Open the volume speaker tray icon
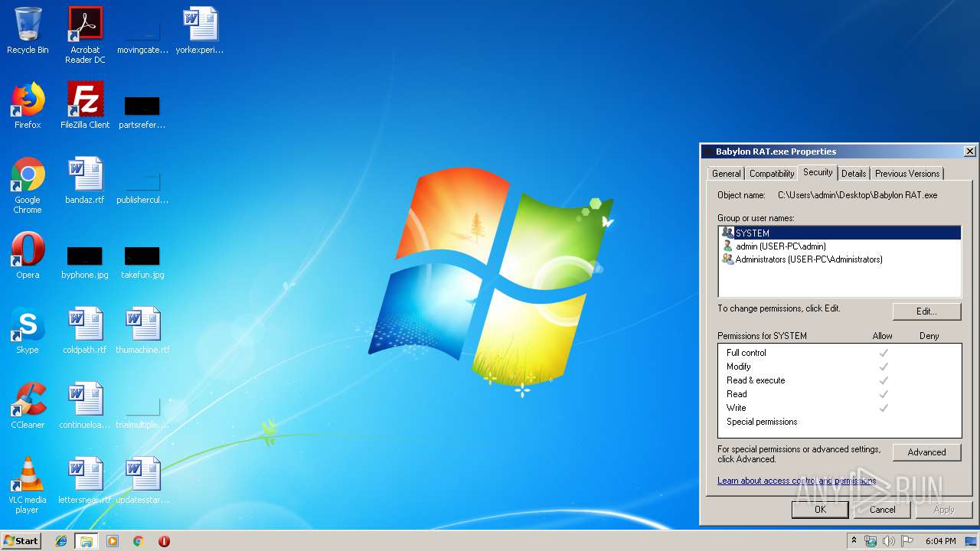This screenshot has width=980, height=551. pos(889,541)
